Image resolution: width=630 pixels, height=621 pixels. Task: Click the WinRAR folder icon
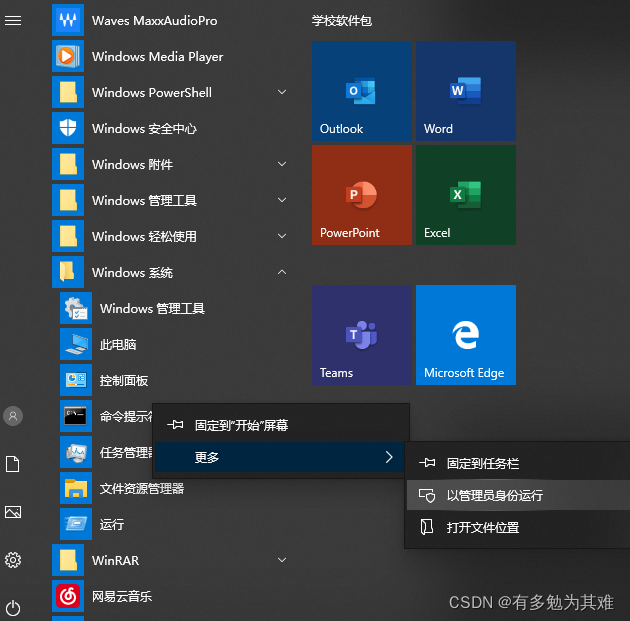click(x=68, y=560)
